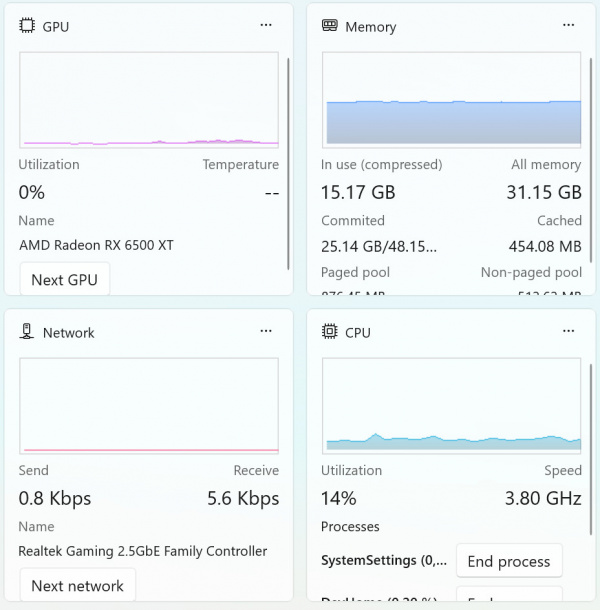Click the CPU utilization graph
Viewport: 600px width, 610px height.
451,406
